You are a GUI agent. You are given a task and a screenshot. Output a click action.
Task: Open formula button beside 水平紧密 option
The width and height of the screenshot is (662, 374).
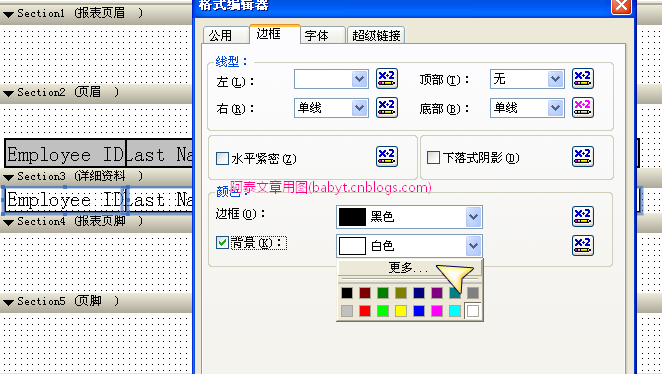tap(387, 157)
